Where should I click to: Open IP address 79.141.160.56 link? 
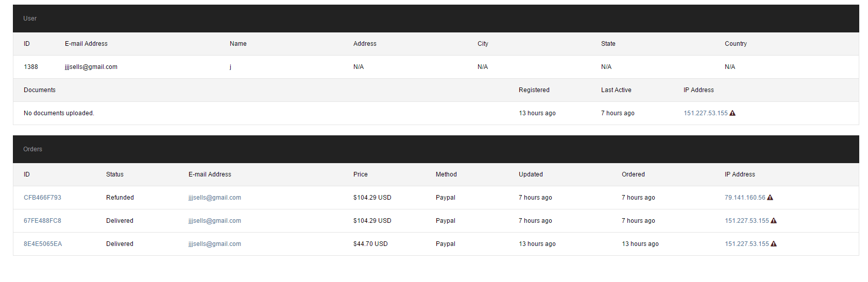745,198
